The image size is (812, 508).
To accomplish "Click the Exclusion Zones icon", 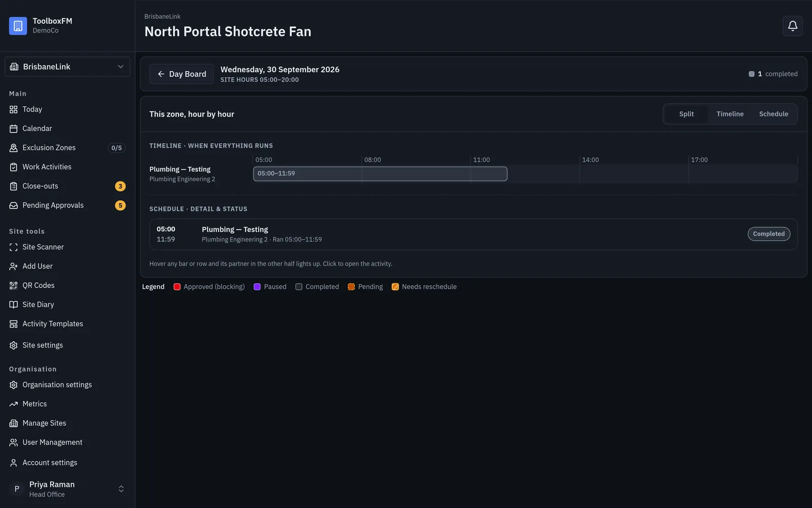I will (x=14, y=148).
